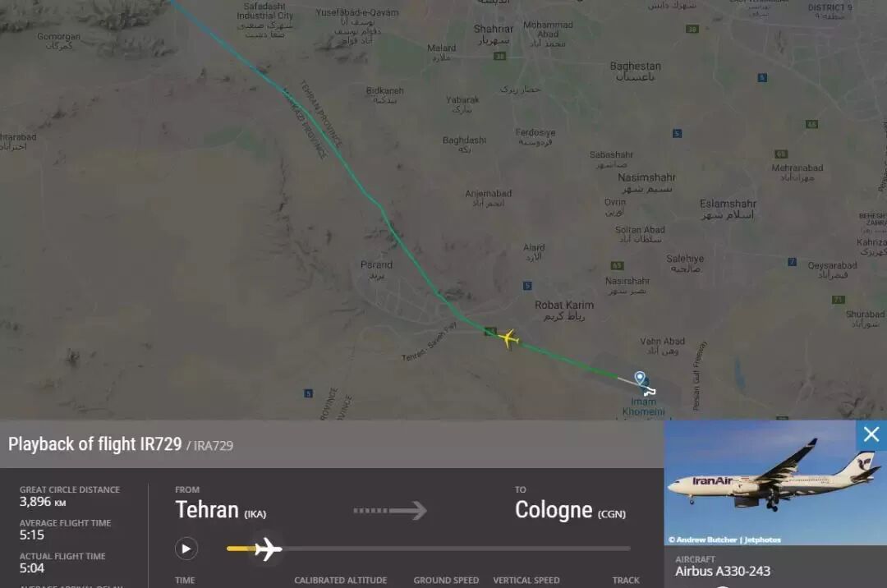Click road 7 shield near Qeysarabad

(x=792, y=262)
